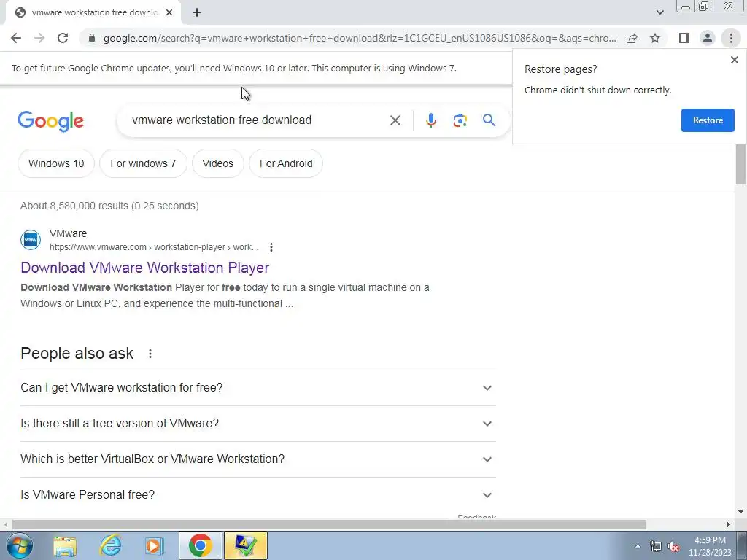Search by image with Lens icon
The height and width of the screenshot is (560, 747).
[x=460, y=120]
